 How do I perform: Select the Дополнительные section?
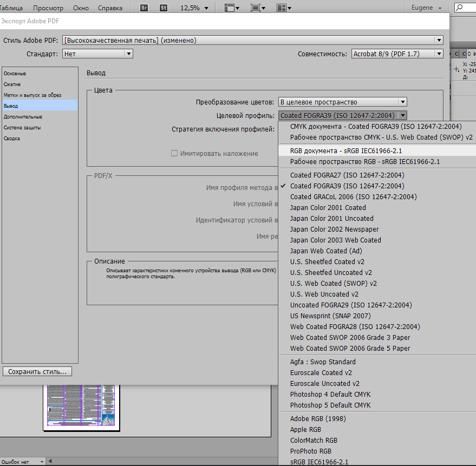click(40, 116)
